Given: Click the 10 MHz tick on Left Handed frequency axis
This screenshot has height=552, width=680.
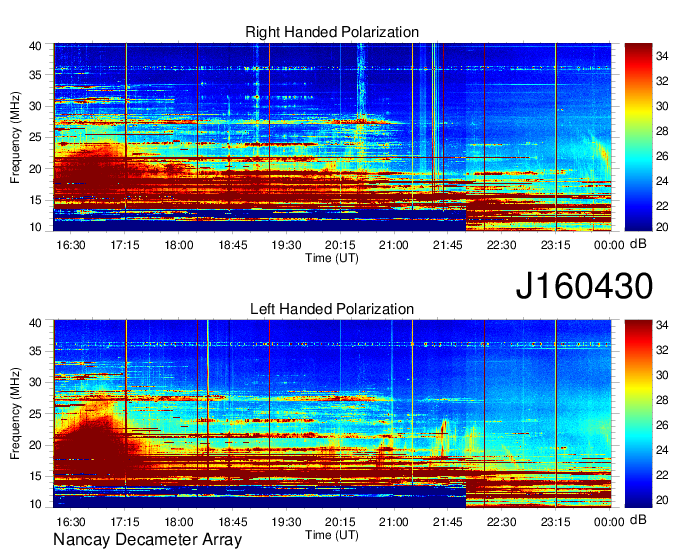Looking at the screenshot, I should click(35, 504).
